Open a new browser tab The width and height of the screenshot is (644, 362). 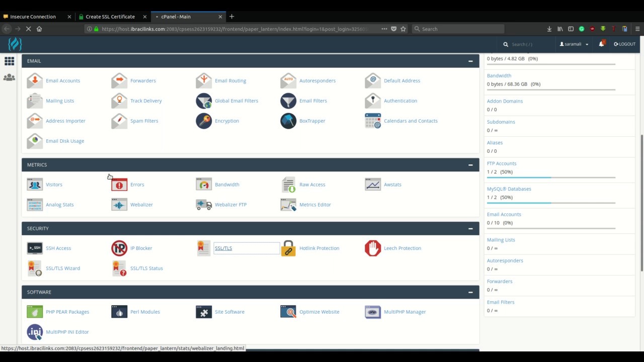(x=231, y=17)
